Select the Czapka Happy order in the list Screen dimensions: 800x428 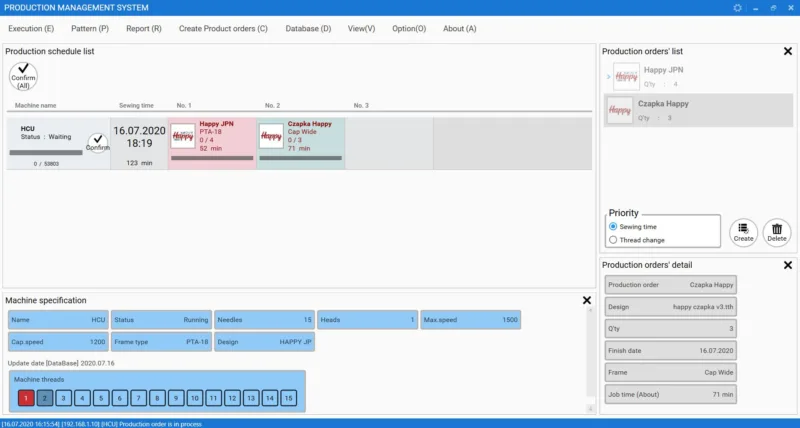(698, 110)
